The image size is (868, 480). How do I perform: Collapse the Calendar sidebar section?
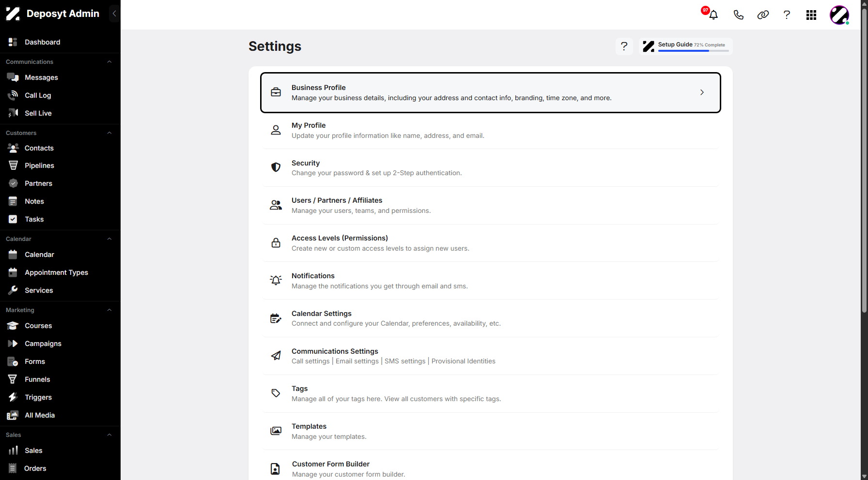coord(109,239)
